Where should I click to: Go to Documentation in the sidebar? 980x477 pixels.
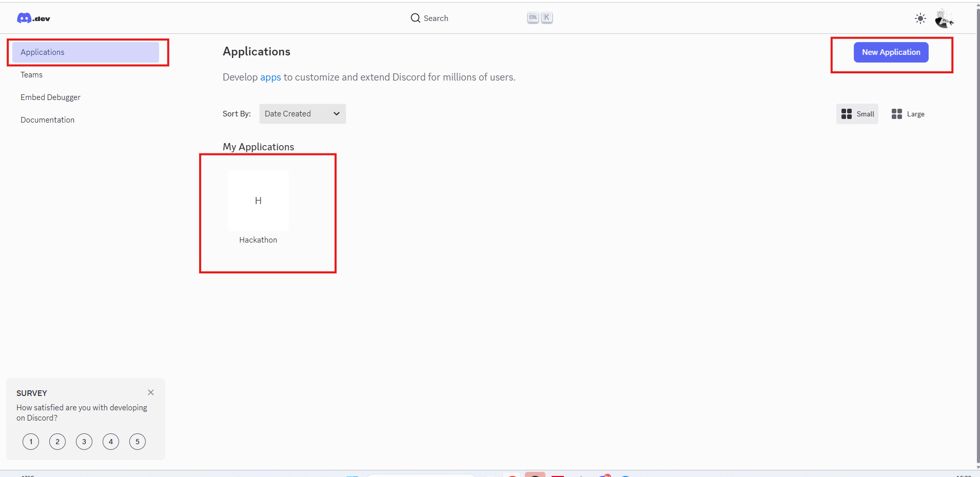pos(47,120)
